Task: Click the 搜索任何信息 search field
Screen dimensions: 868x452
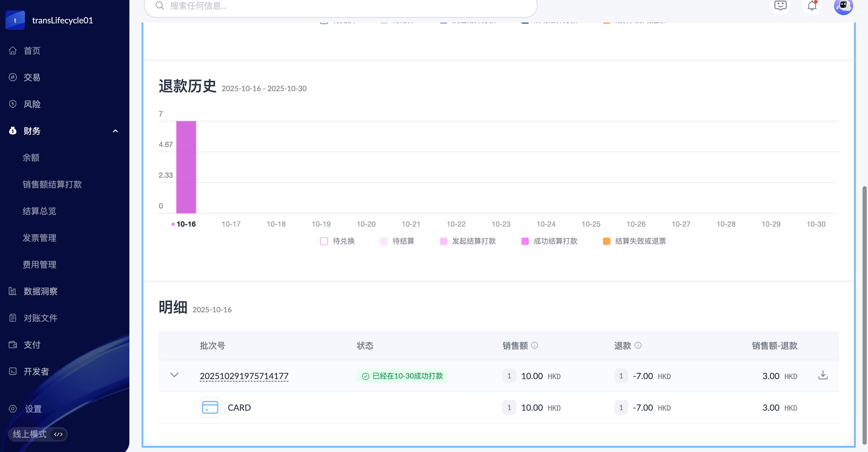Action: [x=340, y=6]
